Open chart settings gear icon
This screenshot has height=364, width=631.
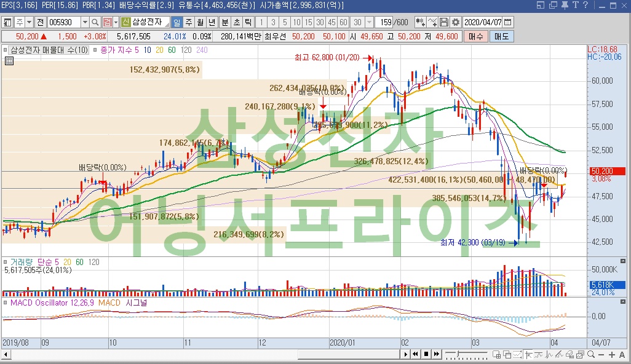point(456,22)
